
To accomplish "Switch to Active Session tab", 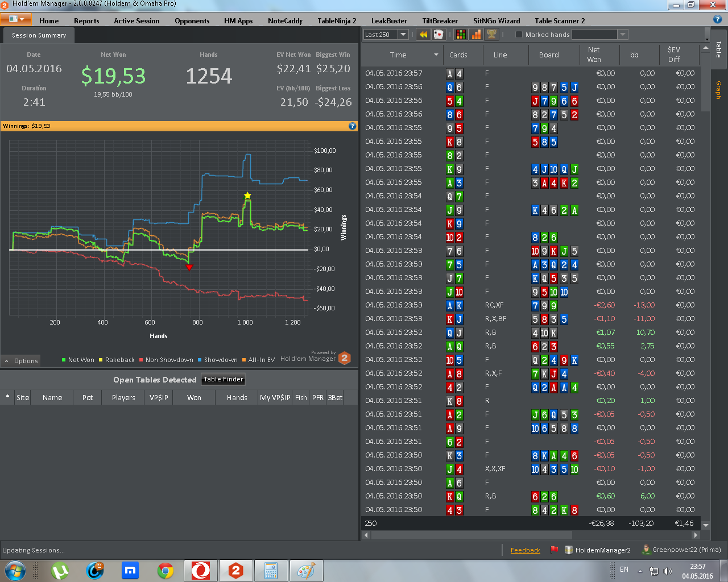I will (x=136, y=21).
